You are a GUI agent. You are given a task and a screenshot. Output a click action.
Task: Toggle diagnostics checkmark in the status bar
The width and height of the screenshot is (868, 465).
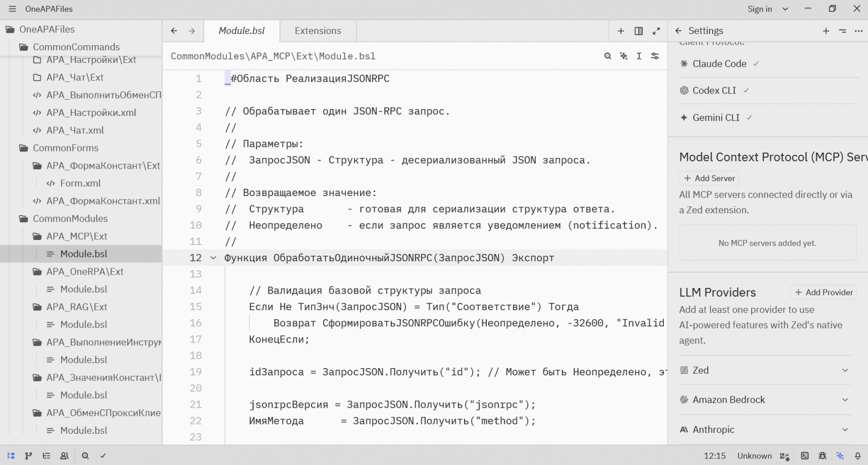(x=102, y=456)
